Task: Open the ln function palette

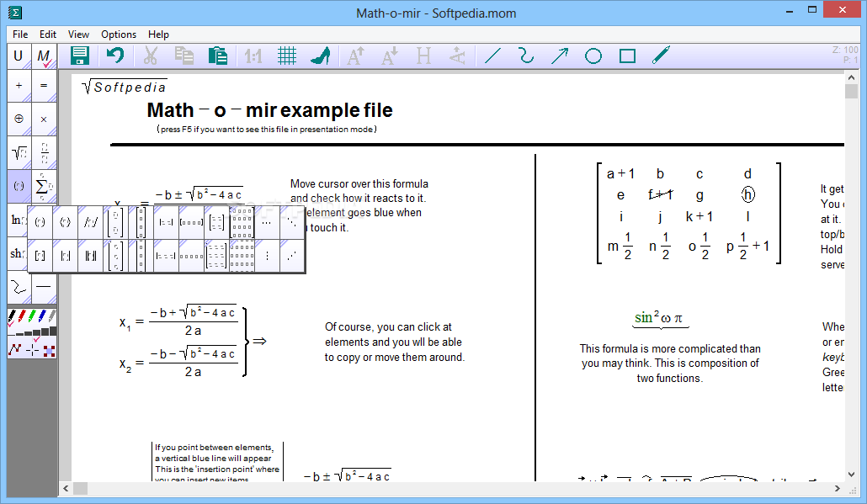Action: 17,220
